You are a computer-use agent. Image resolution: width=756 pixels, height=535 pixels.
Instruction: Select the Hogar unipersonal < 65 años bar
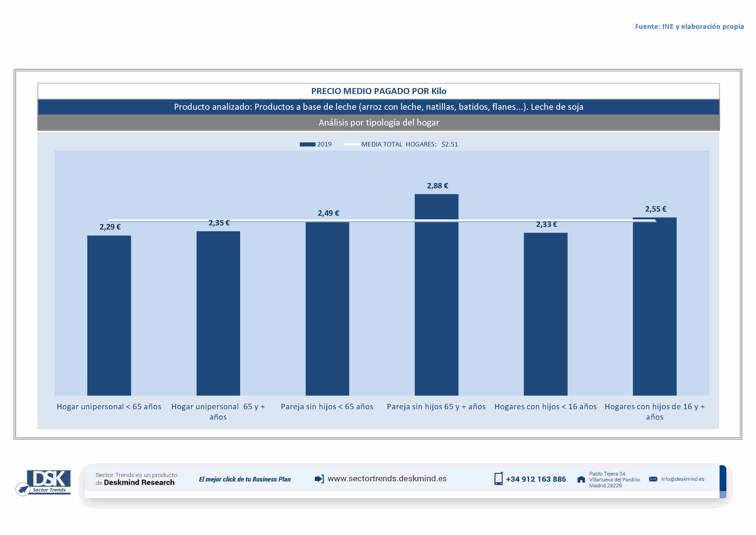(x=109, y=315)
